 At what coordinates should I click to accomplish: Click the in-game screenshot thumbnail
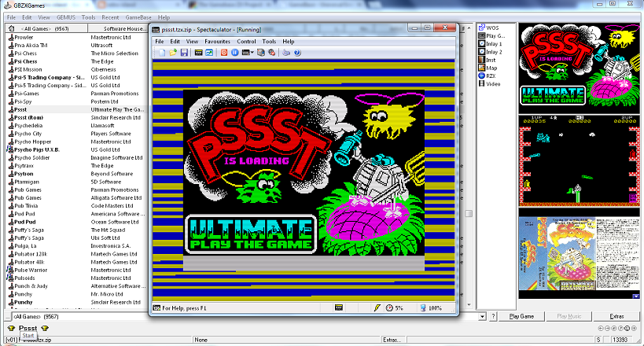point(580,160)
